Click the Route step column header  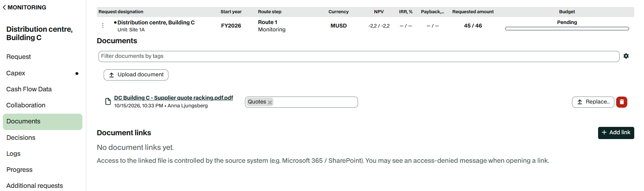click(x=270, y=12)
